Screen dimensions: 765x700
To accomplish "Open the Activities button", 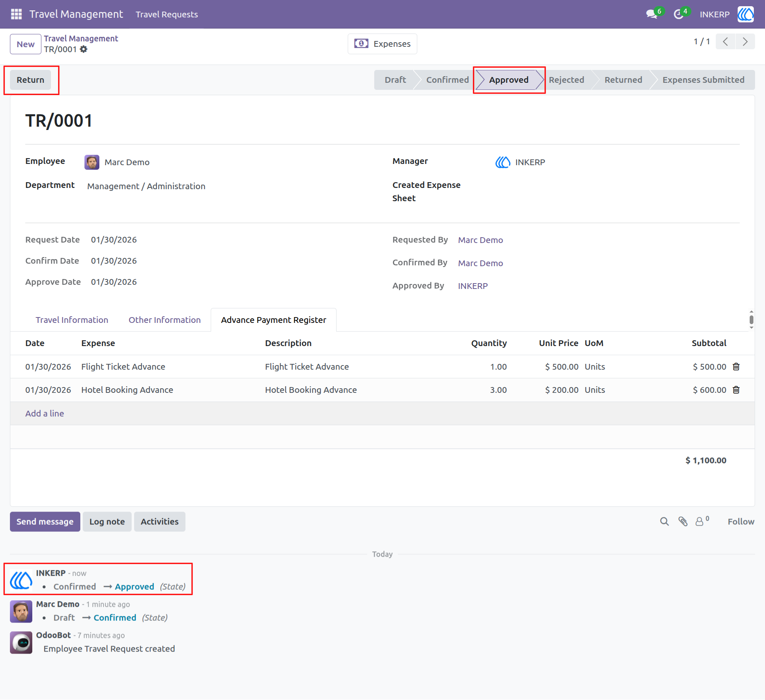I will pos(160,522).
